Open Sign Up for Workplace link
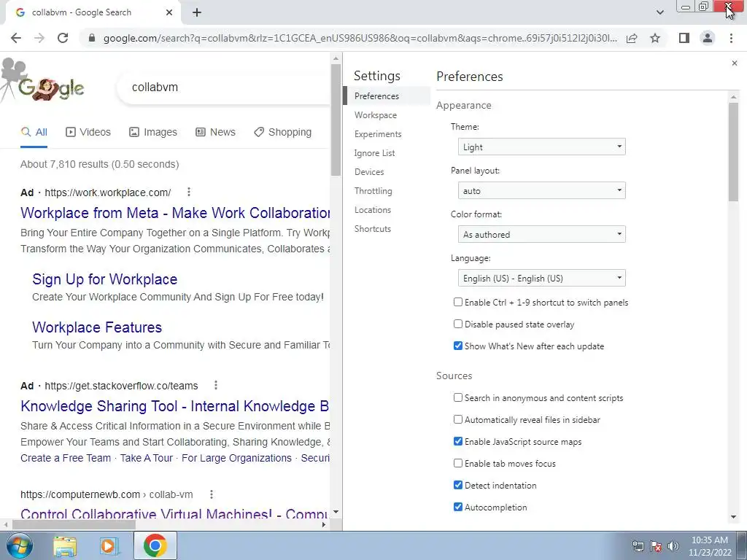This screenshot has height=560, width=747. tap(105, 279)
